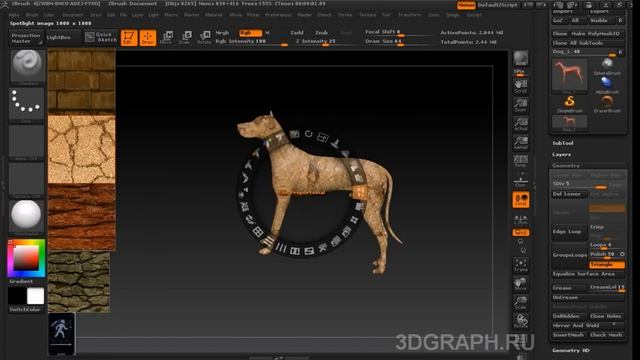Collapse the Geometry palette section

[566, 166]
